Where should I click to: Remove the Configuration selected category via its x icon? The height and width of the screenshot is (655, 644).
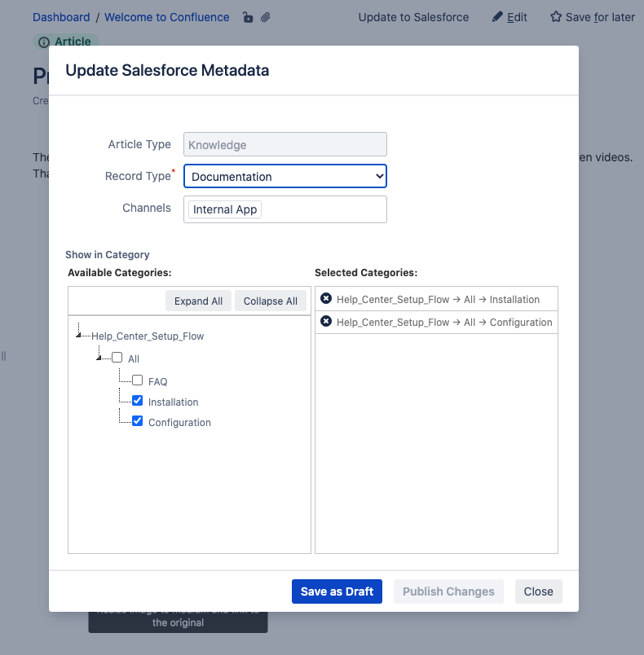click(x=326, y=322)
